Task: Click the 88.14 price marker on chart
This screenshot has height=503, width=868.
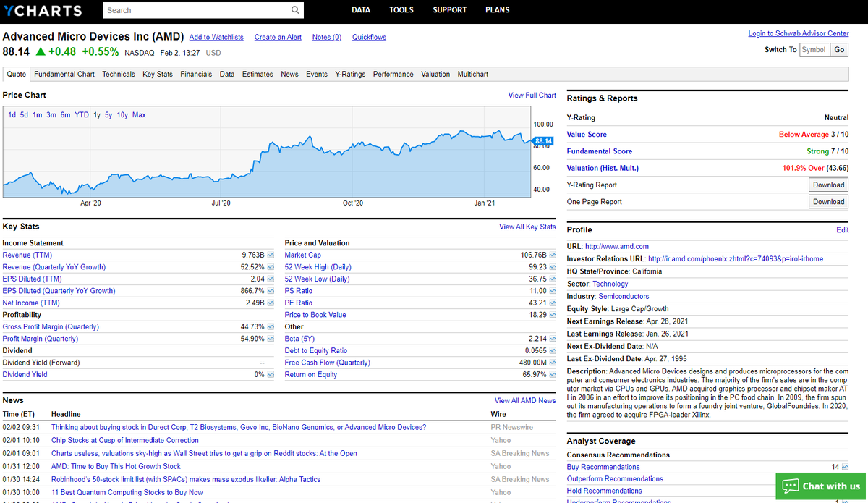Action: (x=543, y=140)
